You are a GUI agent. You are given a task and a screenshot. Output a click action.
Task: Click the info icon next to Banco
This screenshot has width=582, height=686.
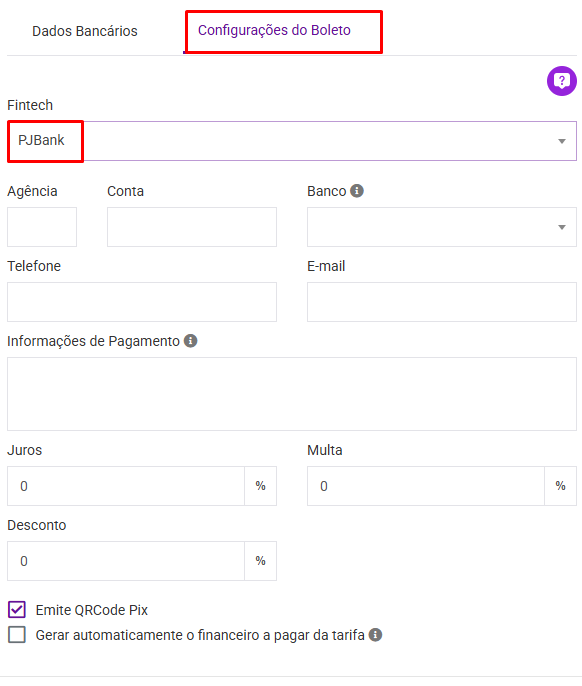[357, 191]
